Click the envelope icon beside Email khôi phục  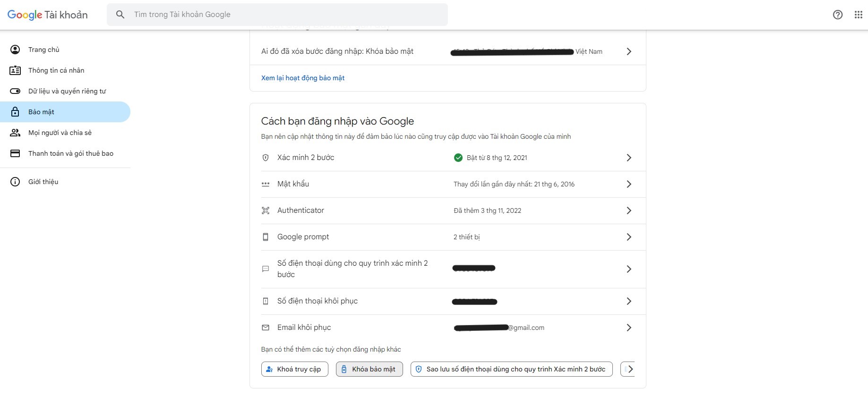point(266,328)
